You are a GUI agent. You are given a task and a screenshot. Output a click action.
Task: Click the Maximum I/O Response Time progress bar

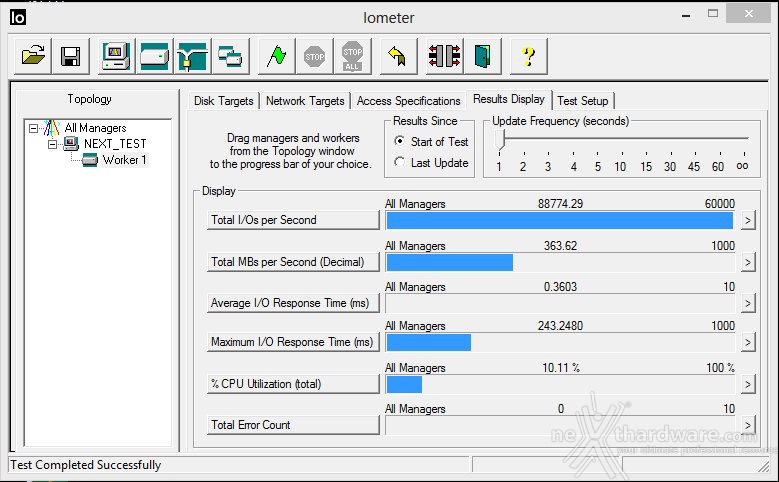(x=560, y=342)
